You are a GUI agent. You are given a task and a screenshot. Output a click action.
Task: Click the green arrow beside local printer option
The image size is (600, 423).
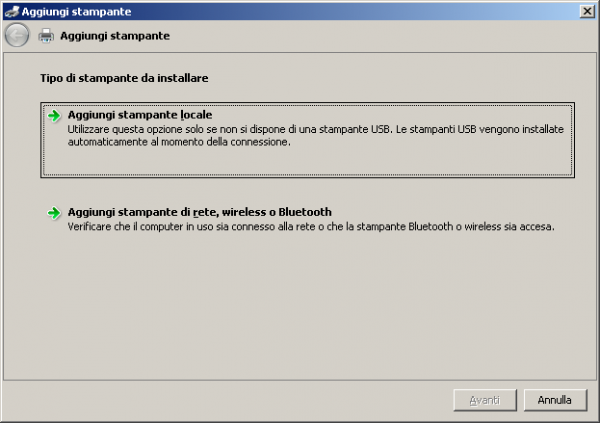(54, 116)
